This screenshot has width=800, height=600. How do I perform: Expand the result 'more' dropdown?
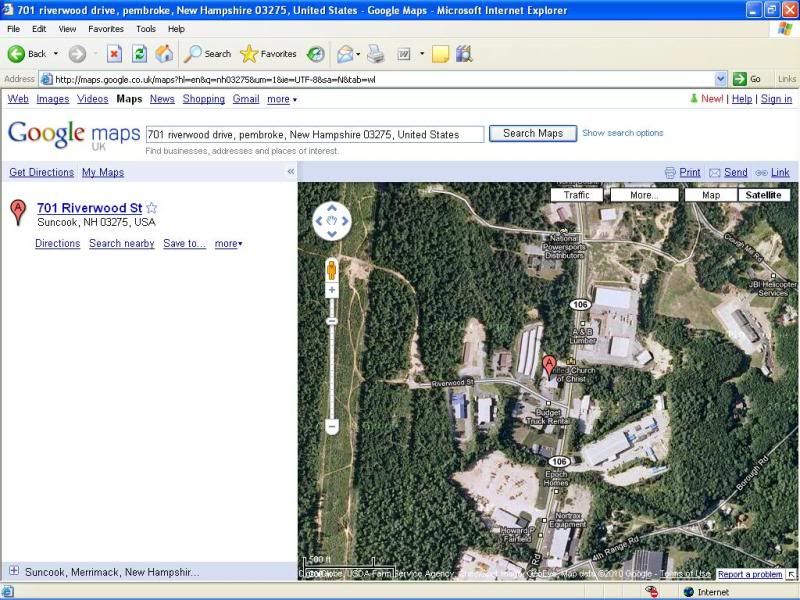(228, 244)
